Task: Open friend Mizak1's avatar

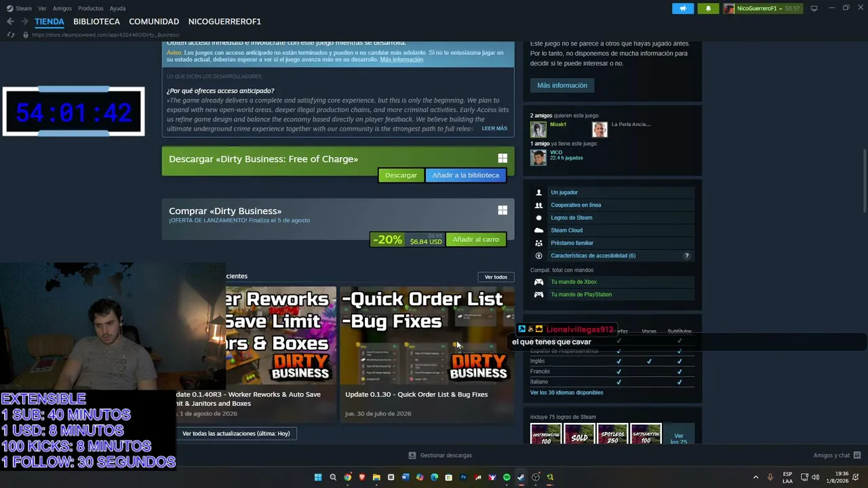Action: click(538, 129)
